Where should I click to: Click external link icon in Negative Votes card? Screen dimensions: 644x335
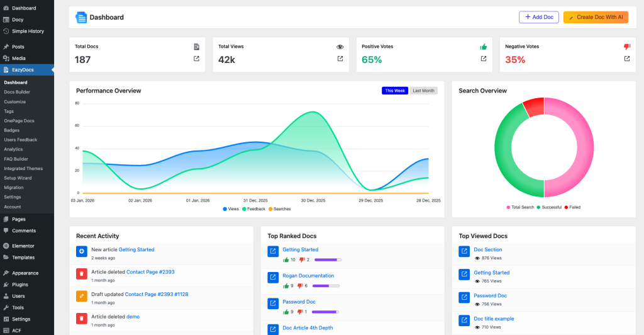coord(627,59)
